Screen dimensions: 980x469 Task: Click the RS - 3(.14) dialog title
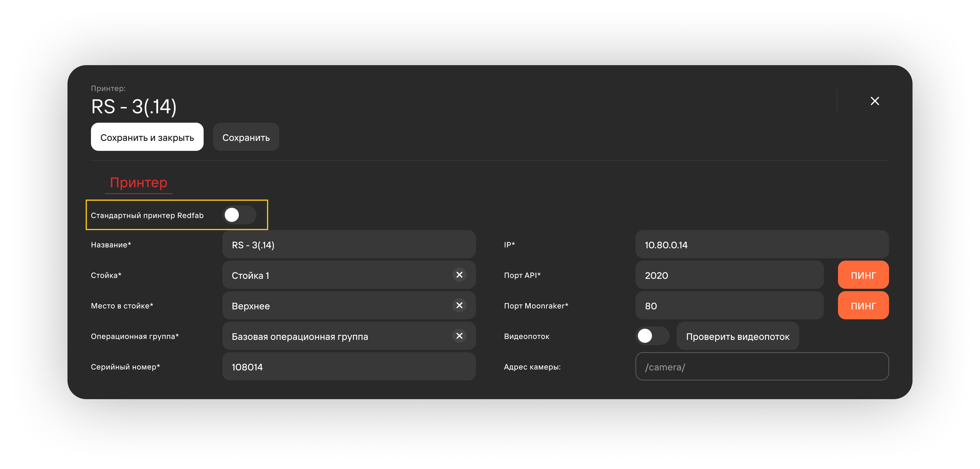coord(134,107)
